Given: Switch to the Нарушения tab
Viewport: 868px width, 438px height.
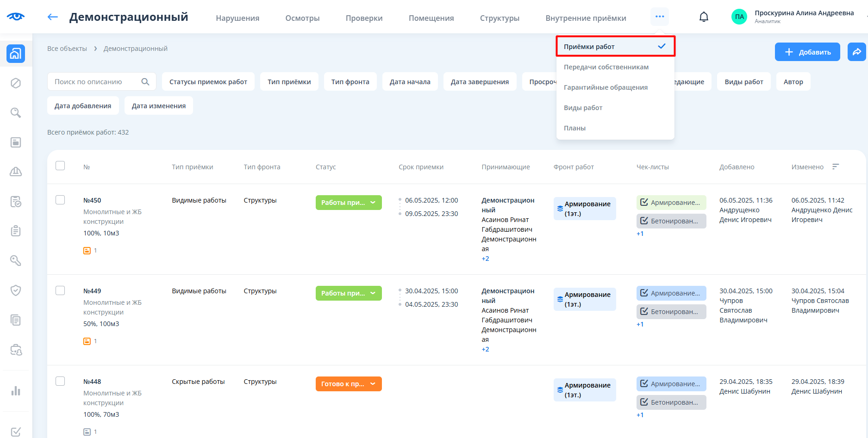Looking at the screenshot, I should (x=237, y=18).
